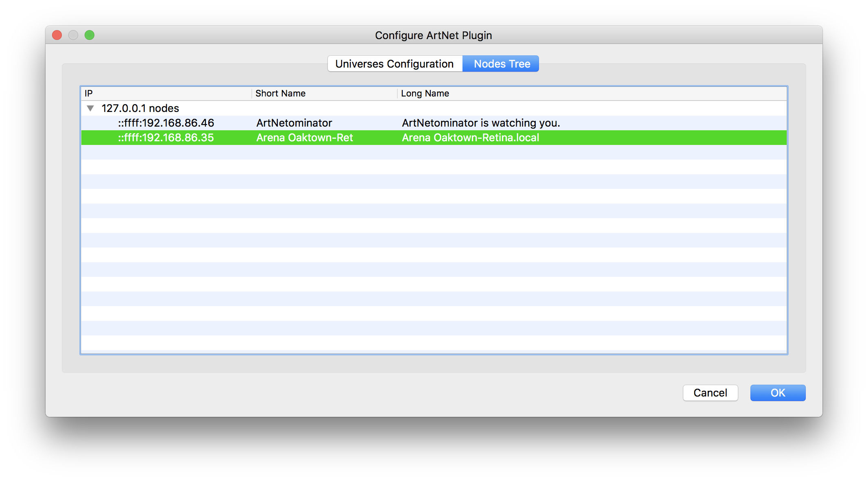Close the window with red button

click(x=57, y=35)
